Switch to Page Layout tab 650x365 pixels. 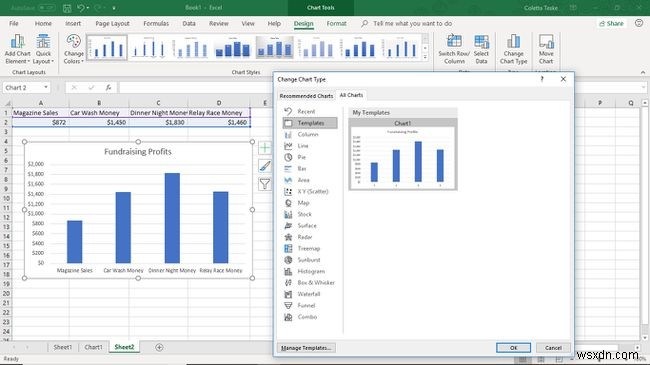click(112, 24)
